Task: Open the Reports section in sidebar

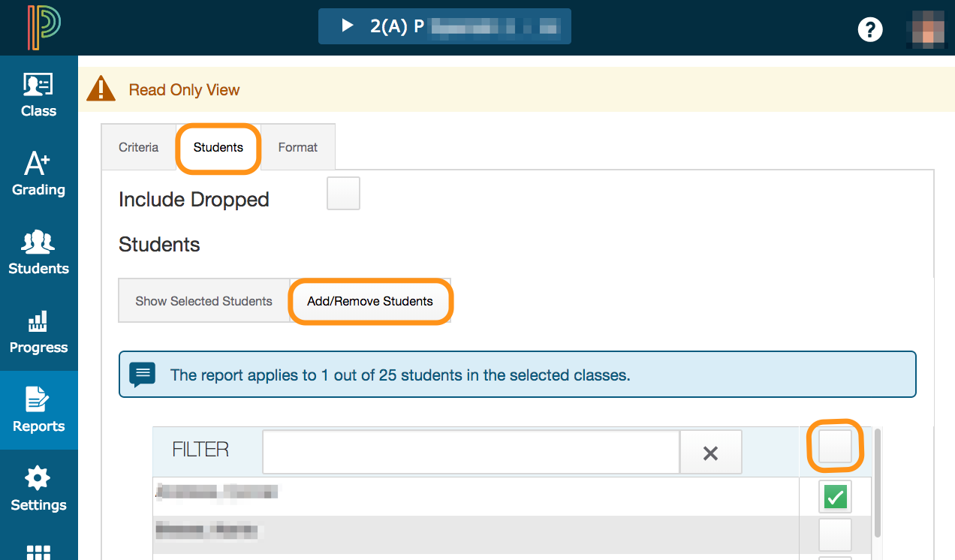Action: pos(38,410)
